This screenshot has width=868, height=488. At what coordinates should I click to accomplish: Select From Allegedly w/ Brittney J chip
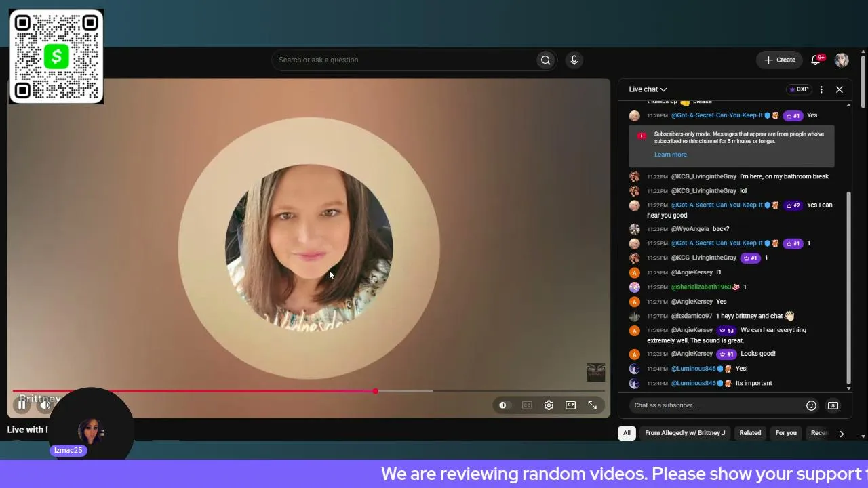click(x=685, y=433)
